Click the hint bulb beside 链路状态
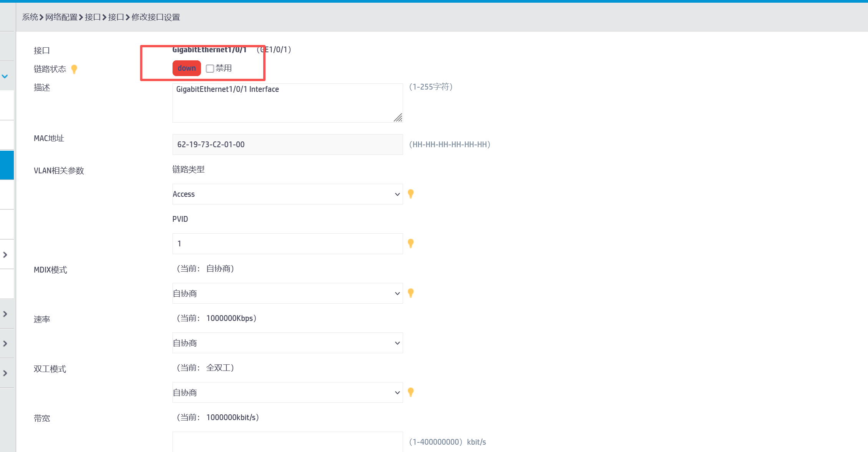Viewport: 868px width, 452px height. 74,69
